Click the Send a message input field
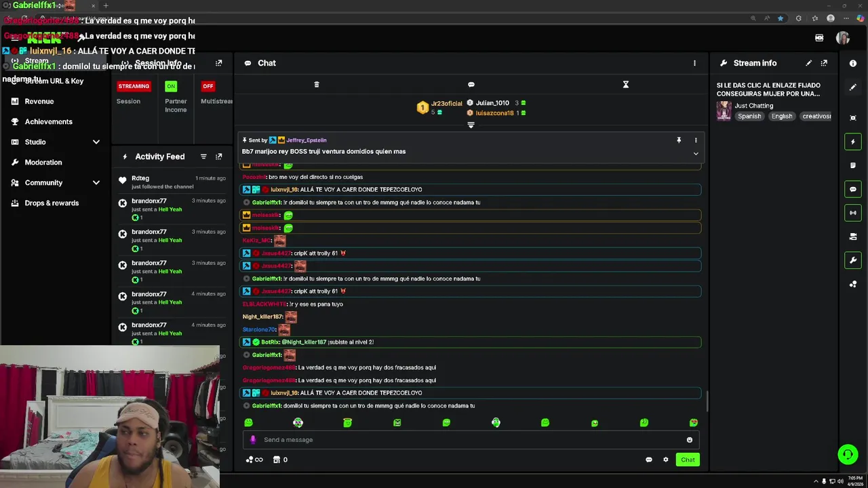This screenshot has height=488, width=868. point(471,440)
